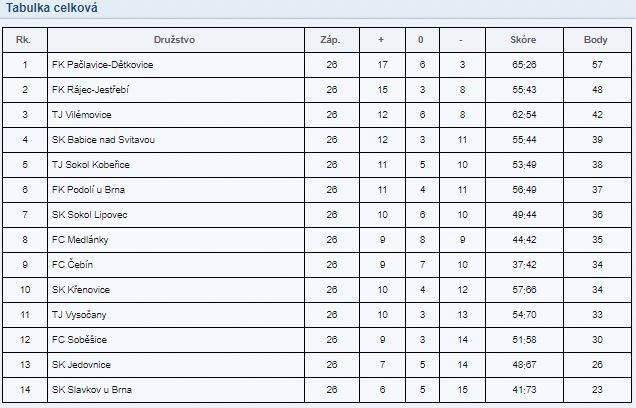Screen dimensions: 636x408
Task: Open SK Jedovnice entry
Action: pos(81,365)
